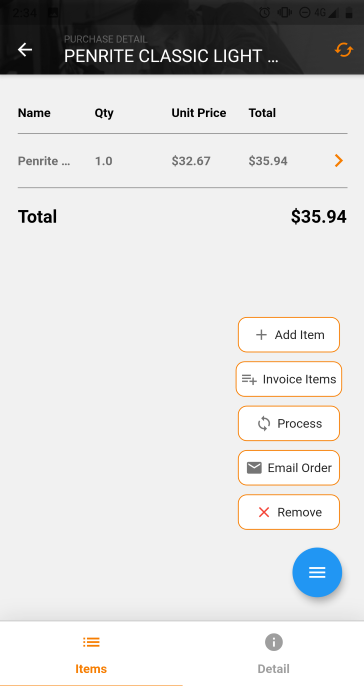Viewport: 364px width, 686px height.
Task: Click the Remove button
Action: pyautogui.click(x=289, y=512)
